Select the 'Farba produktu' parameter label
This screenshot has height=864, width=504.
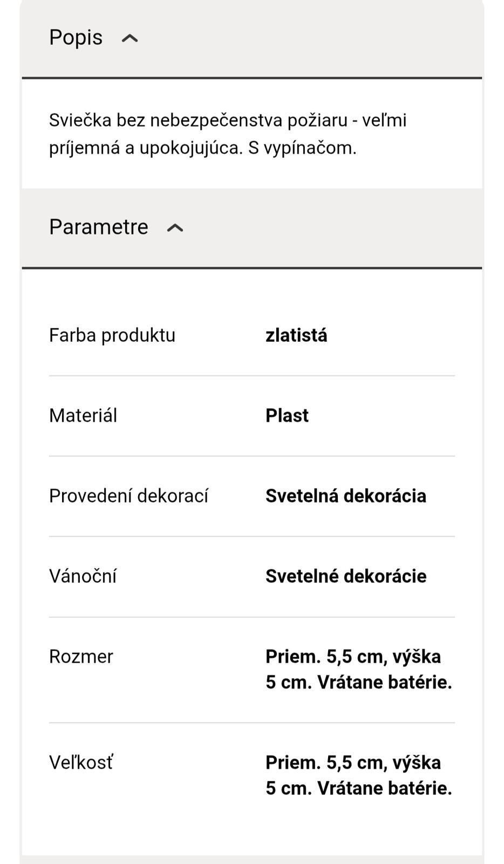(x=112, y=335)
